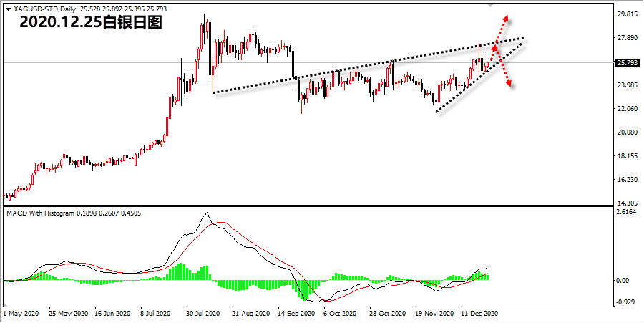This screenshot has width=644, height=323.
Task: Click the 11 Dec 2020 date label
Action: 479,314
